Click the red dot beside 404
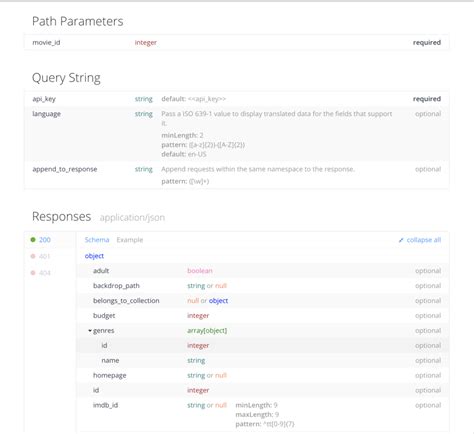Viewport: 474px width, 434px height. [33, 273]
